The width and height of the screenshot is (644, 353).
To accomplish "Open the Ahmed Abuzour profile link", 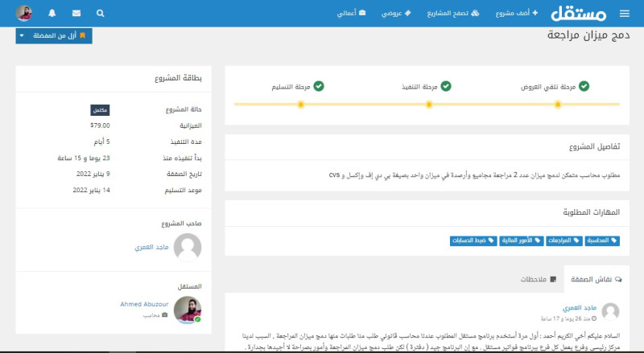I will [x=143, y=304].
